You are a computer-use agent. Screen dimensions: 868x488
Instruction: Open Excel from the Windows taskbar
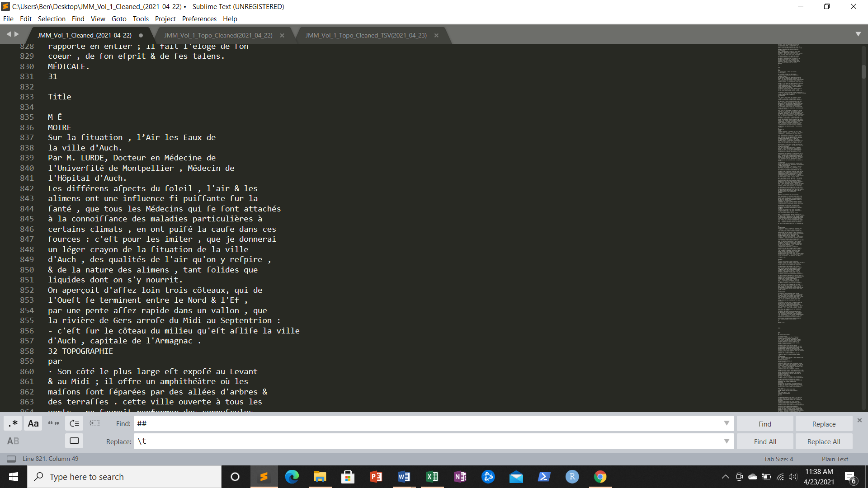432,477
